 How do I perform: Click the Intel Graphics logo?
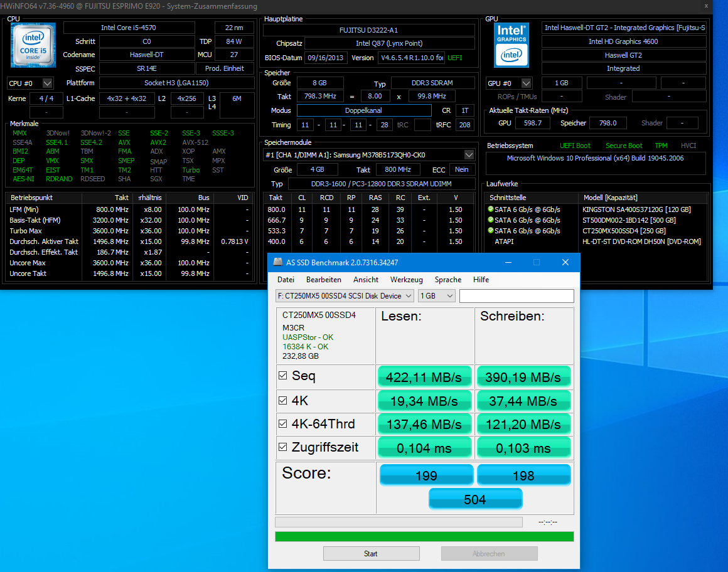click(x=511, y=45)
